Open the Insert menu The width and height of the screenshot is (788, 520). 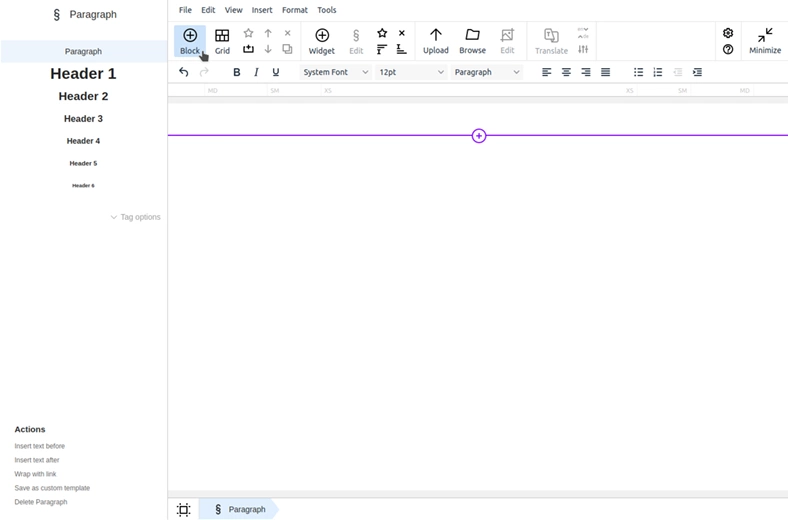(262, 10)
